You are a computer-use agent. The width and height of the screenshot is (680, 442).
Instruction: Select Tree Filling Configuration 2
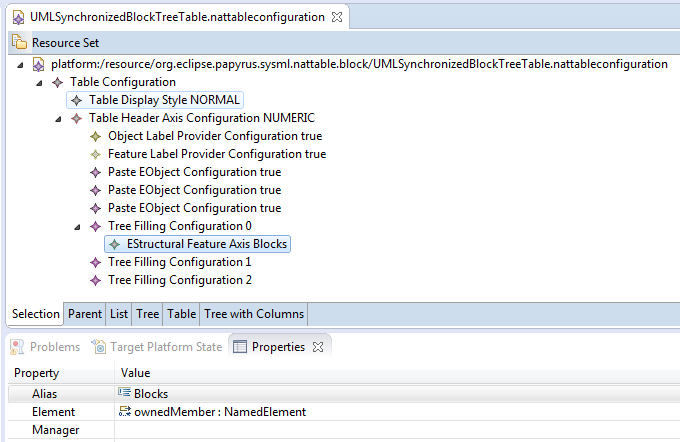click(x=180, y=280)
